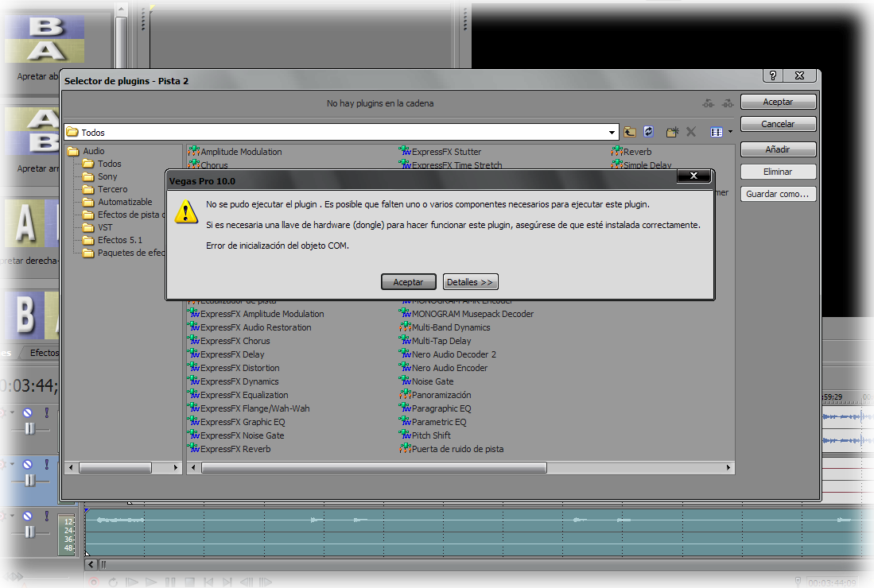Click the views icon in plugin toolbar
The height and width of the screenshot is (588, 874).
(x=717, y=132)
